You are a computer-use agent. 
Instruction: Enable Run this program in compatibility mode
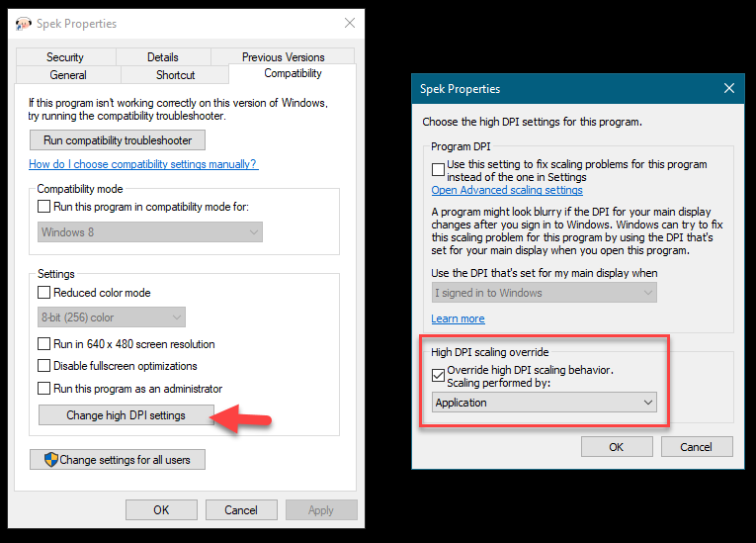(43, 207)
